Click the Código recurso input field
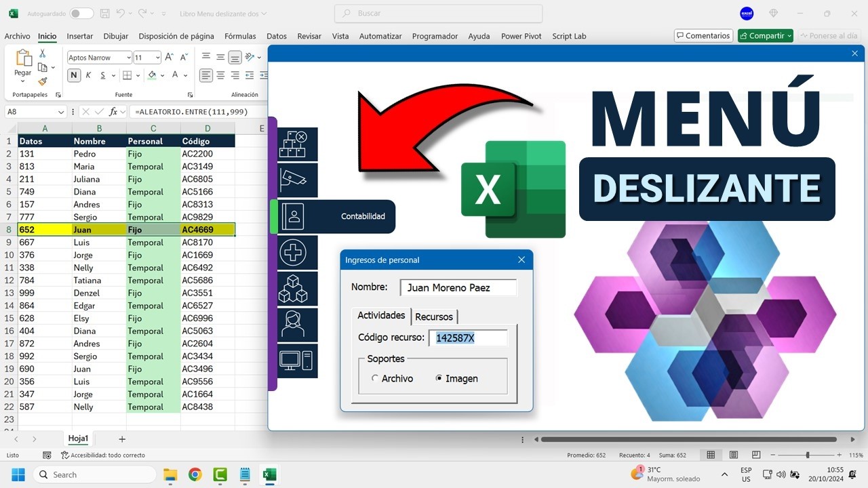868x488 pixels. point(468,338)
